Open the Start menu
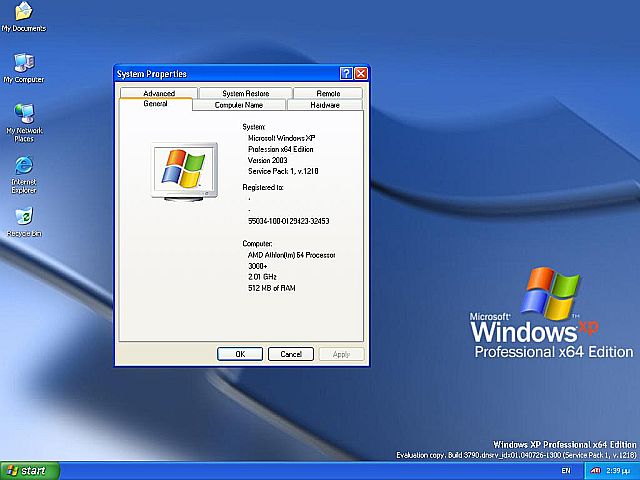The height and width of the screenshot is (480, 640). point(30,471)
